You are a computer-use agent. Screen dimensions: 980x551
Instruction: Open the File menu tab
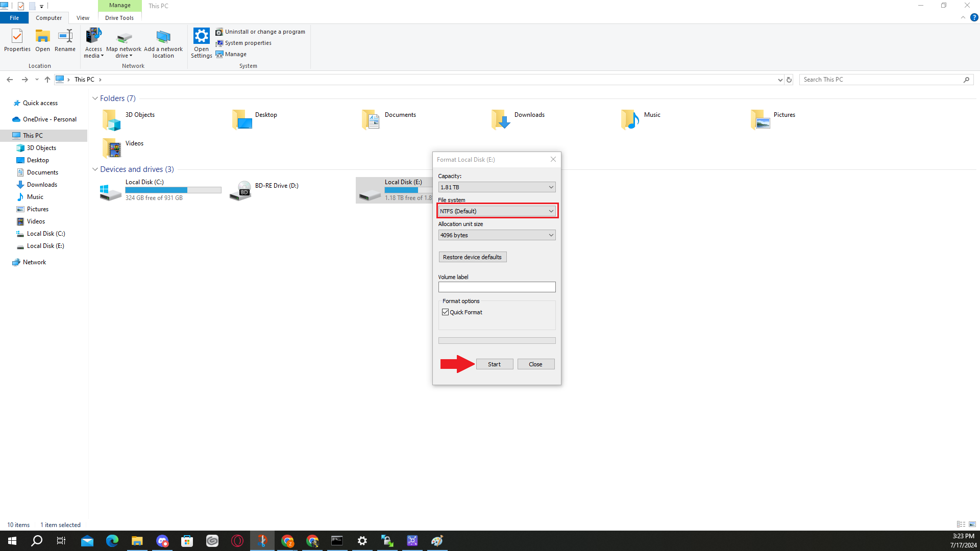(x=14, y=18)
